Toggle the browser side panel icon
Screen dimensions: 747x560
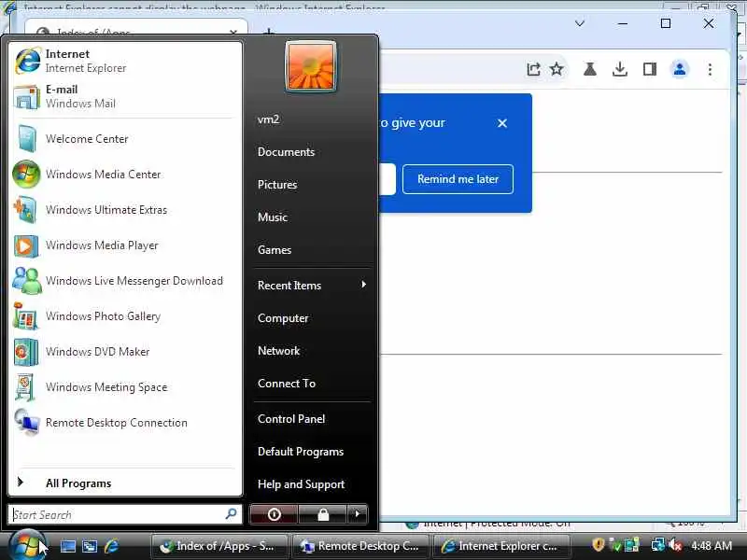point(650,69)
